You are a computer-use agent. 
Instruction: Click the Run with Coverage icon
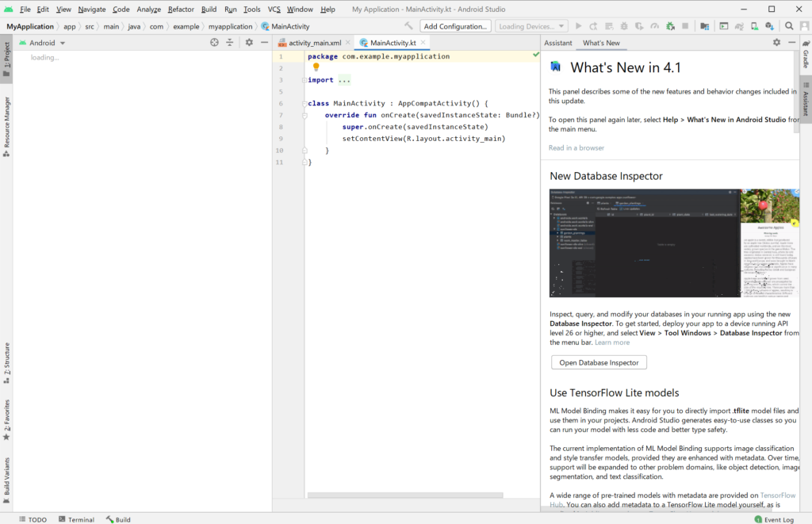coord(640,26)
